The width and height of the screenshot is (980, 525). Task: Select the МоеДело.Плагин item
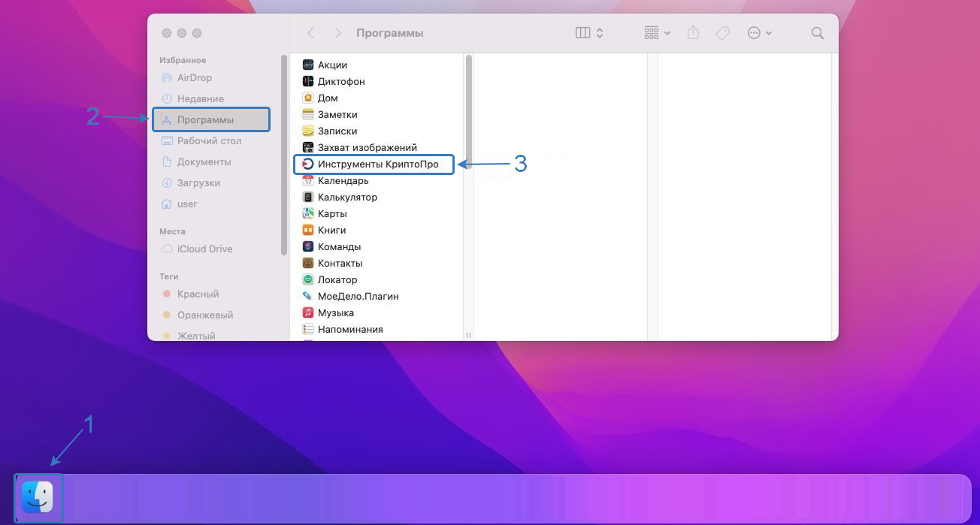358,296
